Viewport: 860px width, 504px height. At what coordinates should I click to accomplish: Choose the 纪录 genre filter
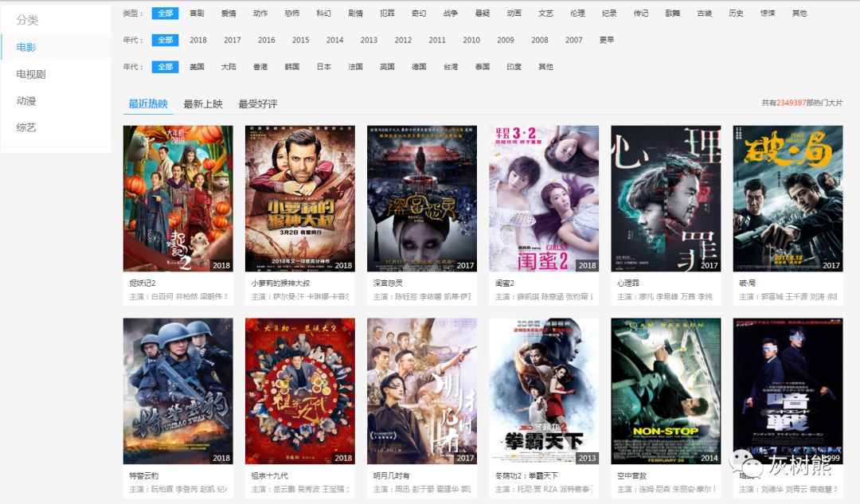tap(609, 14)
